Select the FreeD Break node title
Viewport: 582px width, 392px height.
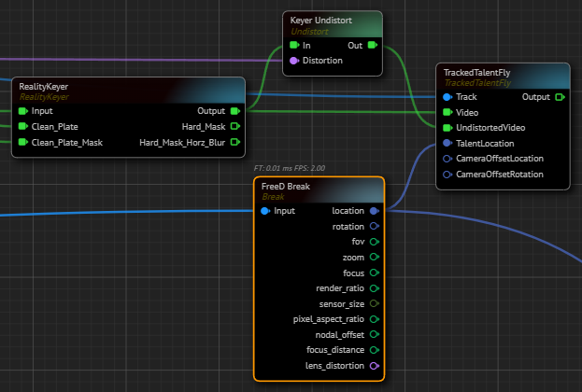point(285,187)
